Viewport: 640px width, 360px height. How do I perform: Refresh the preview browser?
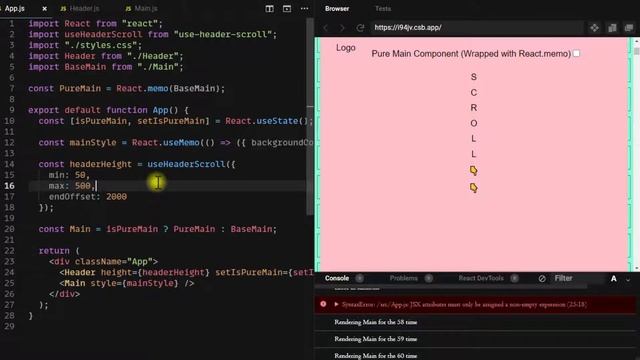point(360,28)
